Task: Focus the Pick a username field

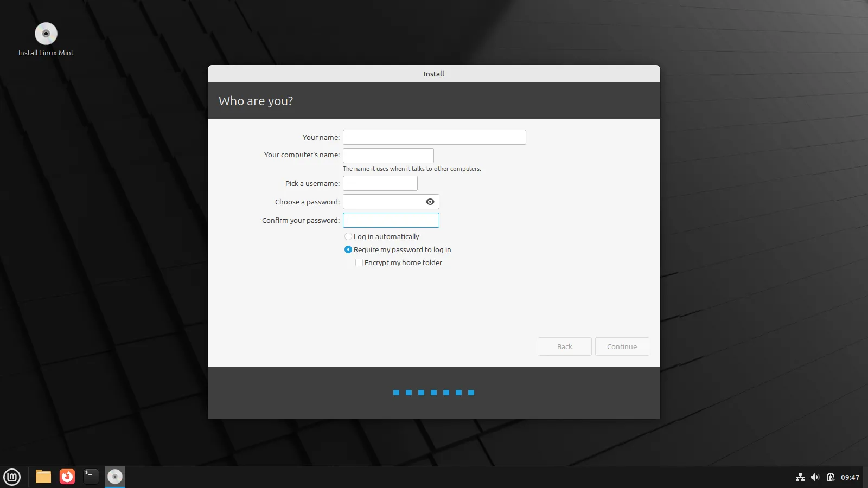Action: pos(380,183)
